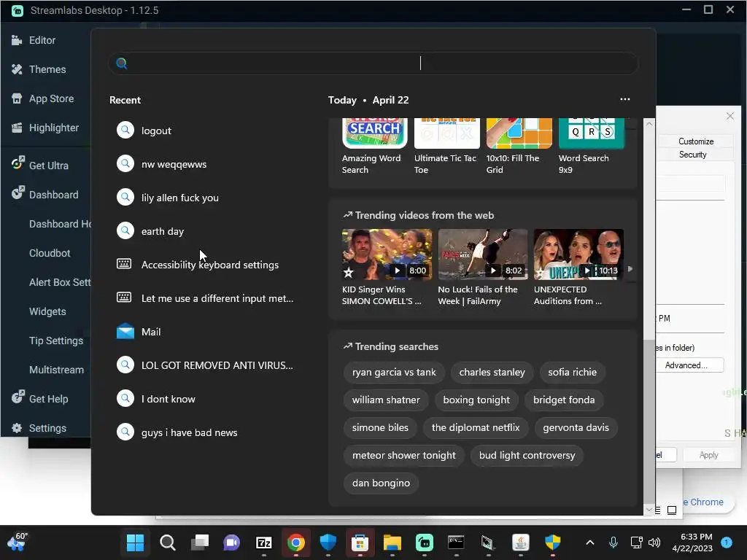Show next trending videos with right arrow
The height and width of the screenshot is (560, 747).
[630, 269]
